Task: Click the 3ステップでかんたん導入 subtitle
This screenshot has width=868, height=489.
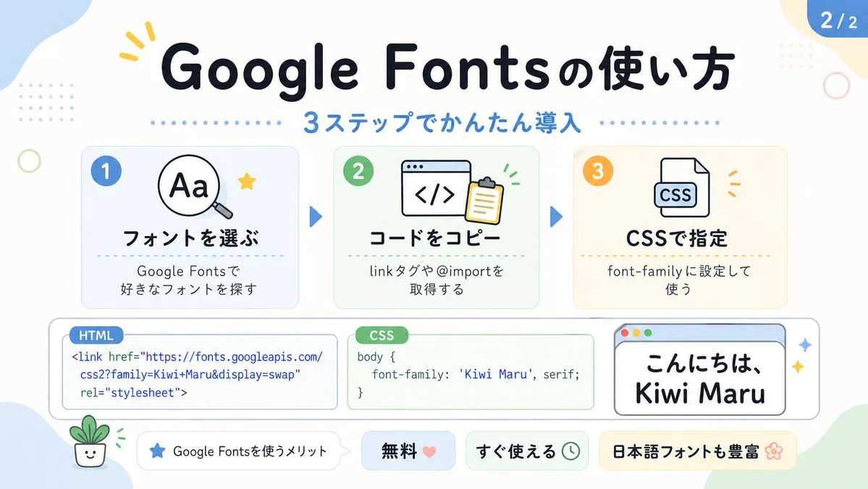Action: click(x=442, y=122)
